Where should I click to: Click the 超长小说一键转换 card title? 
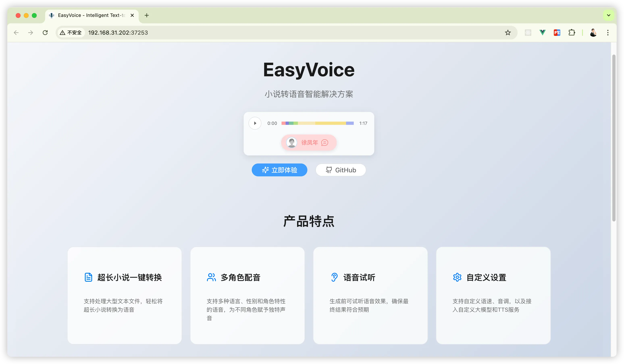130,277
